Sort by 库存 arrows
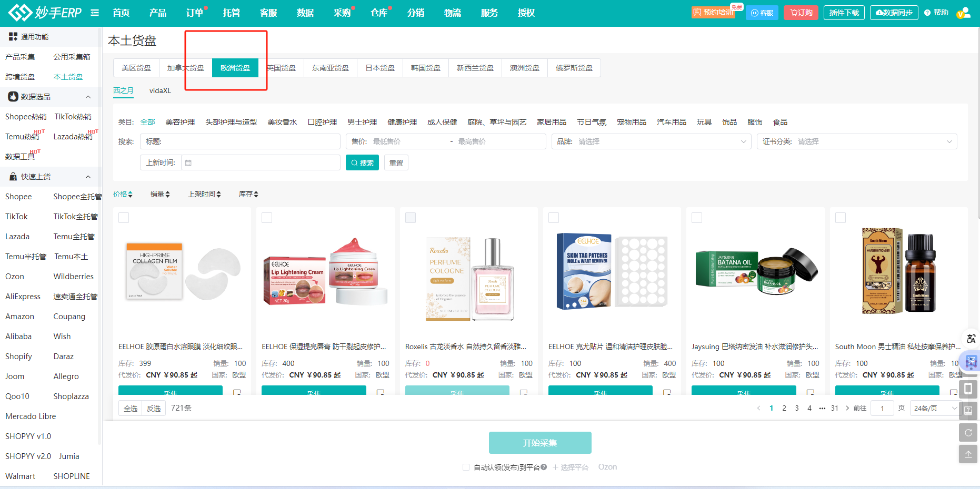The image size is (980, 489). pyautogui.click(x=256, y=195)
